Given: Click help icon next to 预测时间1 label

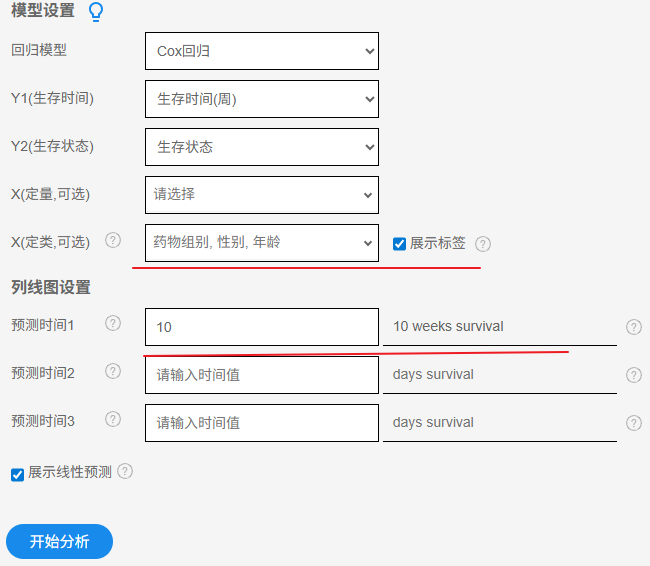Looking at the screenshot, I should coord(113,323).
